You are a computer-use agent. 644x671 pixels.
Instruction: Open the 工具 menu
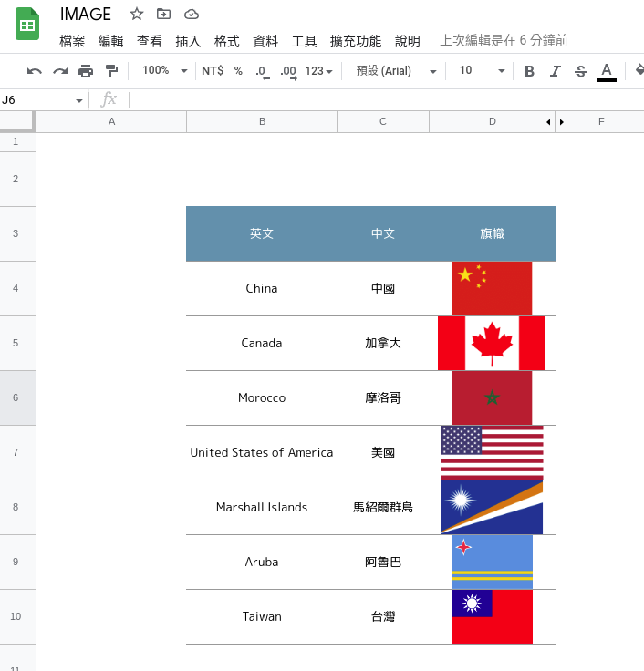(x=304, y=42)
